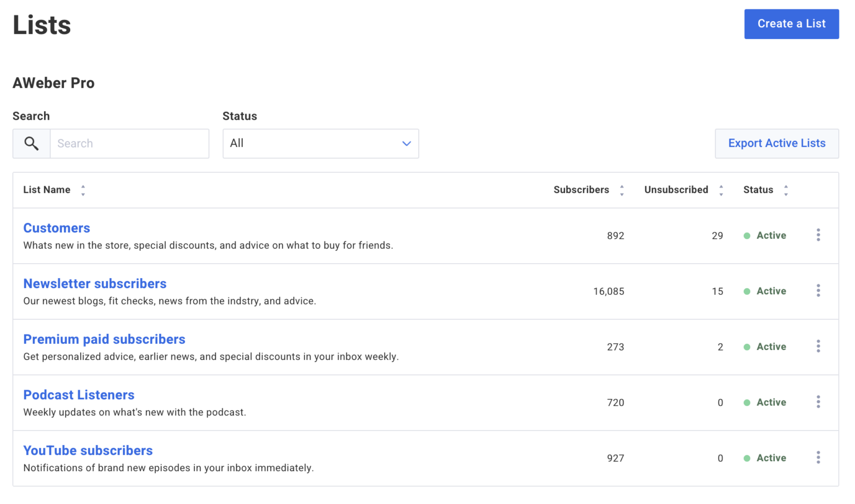The width and height of the screenshot is (855, 504).
Task: Open the three-dot actions icon for Customers
Action: pos(818,235)
